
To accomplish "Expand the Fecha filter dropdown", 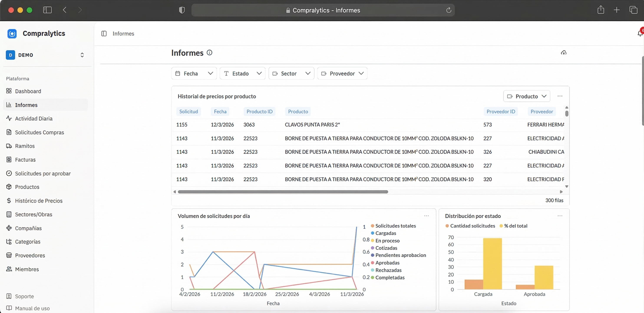I will click(194, 73).
